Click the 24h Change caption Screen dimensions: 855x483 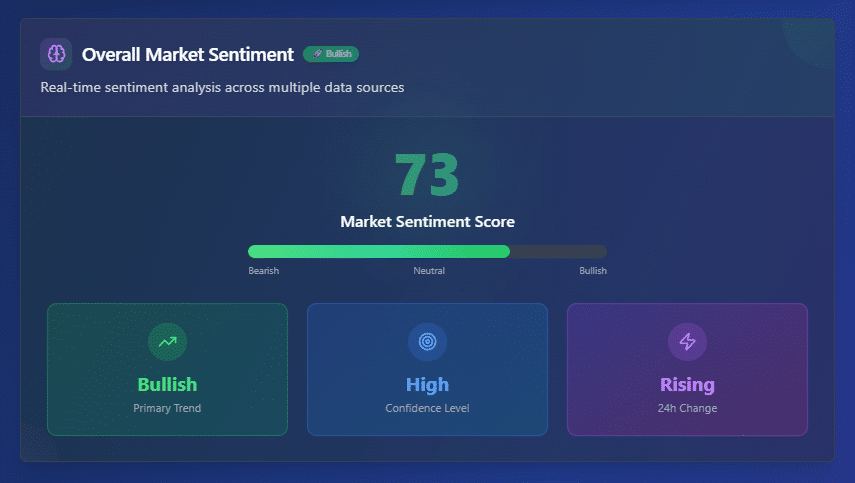(687, 408)
